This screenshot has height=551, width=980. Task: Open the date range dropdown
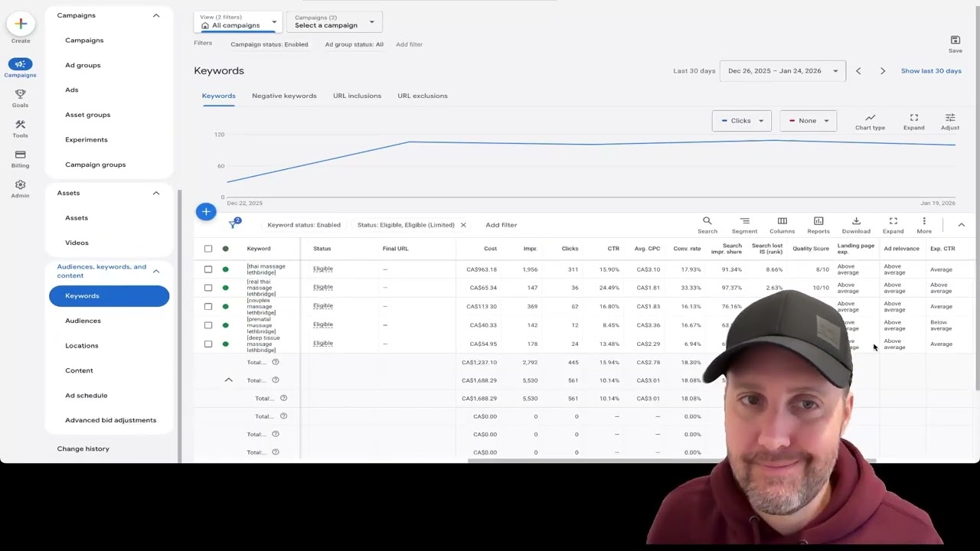pyautogui.click(x=782, y=71)
